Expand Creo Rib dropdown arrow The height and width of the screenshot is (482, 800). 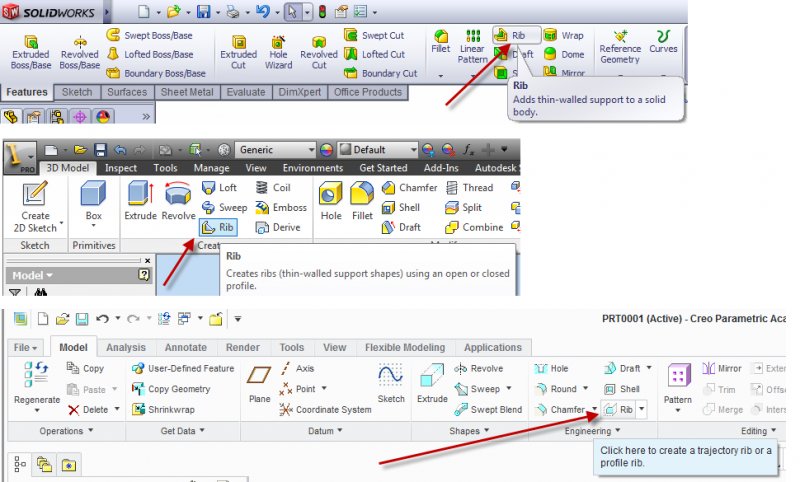(641, 410)
